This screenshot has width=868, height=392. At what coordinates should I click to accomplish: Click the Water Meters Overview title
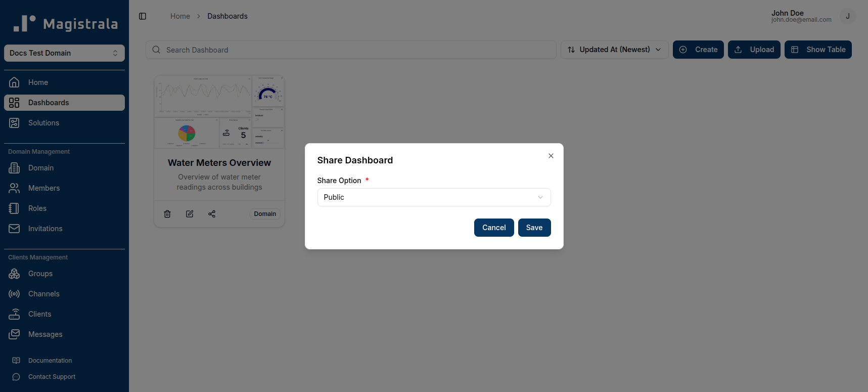coord(219,163)
